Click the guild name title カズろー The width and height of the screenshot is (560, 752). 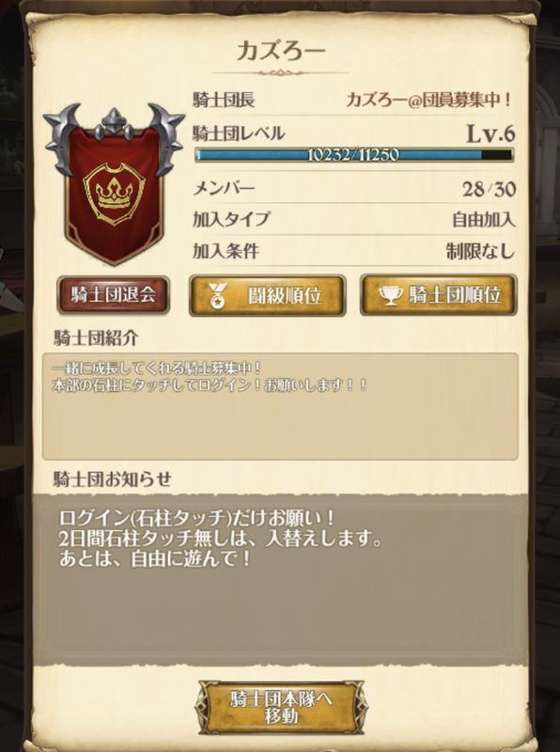click(281, 51)
